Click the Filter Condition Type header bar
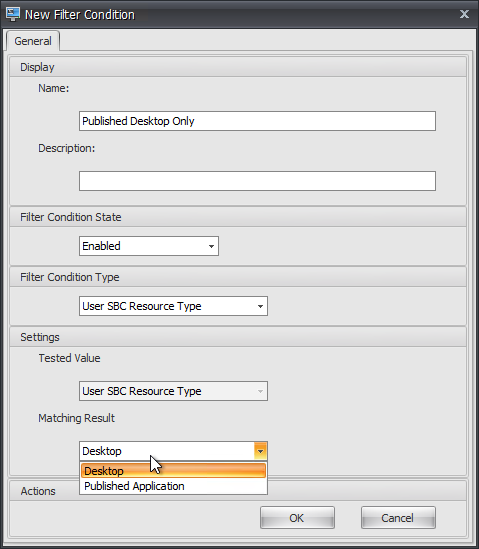Viewport: 479px width, 549px height. click(238, 277)
